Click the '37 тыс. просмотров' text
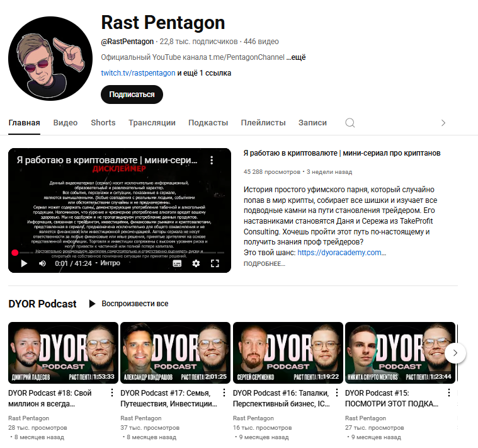Screen dimensions: 478x448 coord(150,428)
